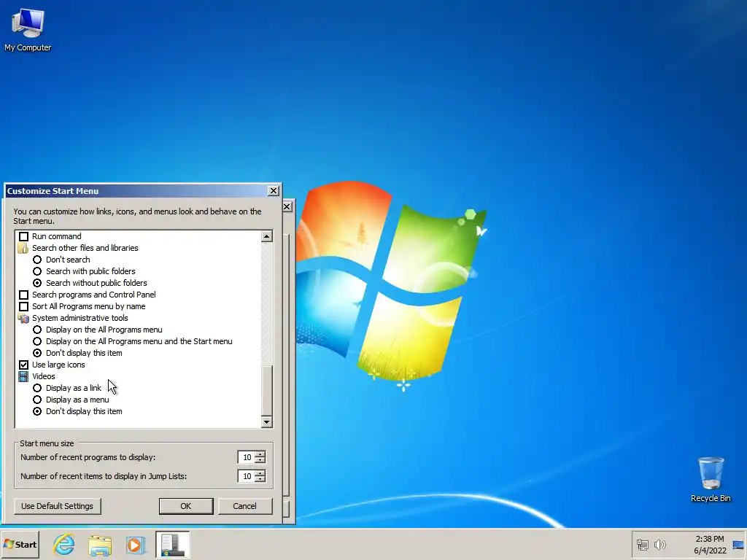Click the Cancel button
This screenshot has width=747, height=560.
pos(245,506)
